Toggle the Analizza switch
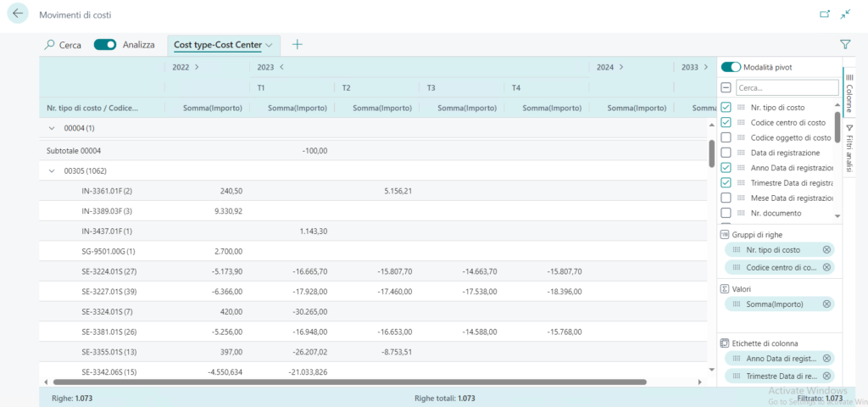868x407 pixels. [104, 45]
